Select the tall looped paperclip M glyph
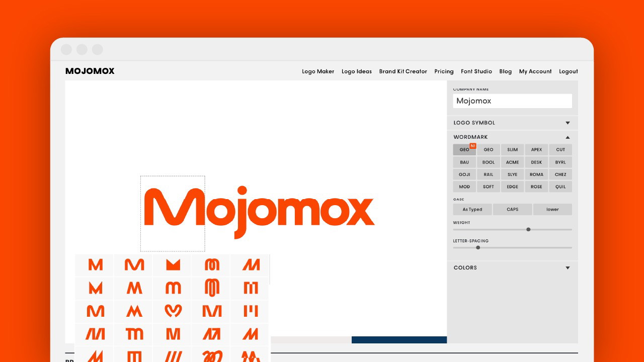The width and height of the screenshot is (644, 362). pos(212,288)
